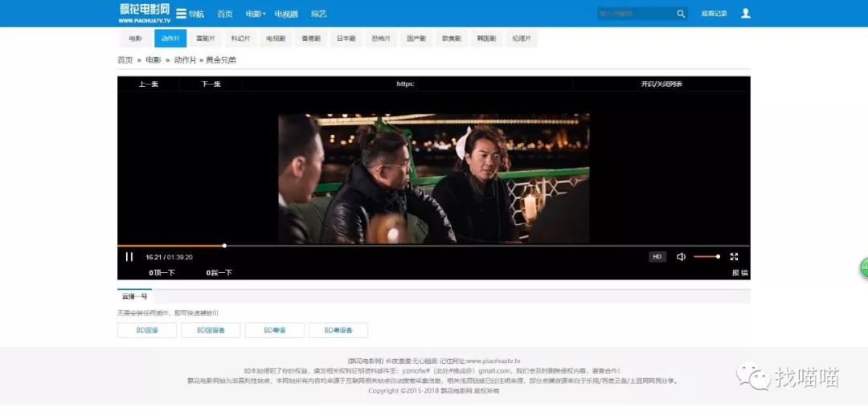
Task: Open 电视剧 in the top navigation bar
Action: (286, 14)
